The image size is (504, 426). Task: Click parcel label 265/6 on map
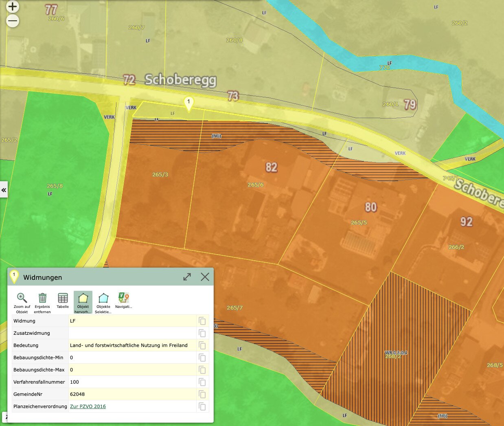(255, 185)
